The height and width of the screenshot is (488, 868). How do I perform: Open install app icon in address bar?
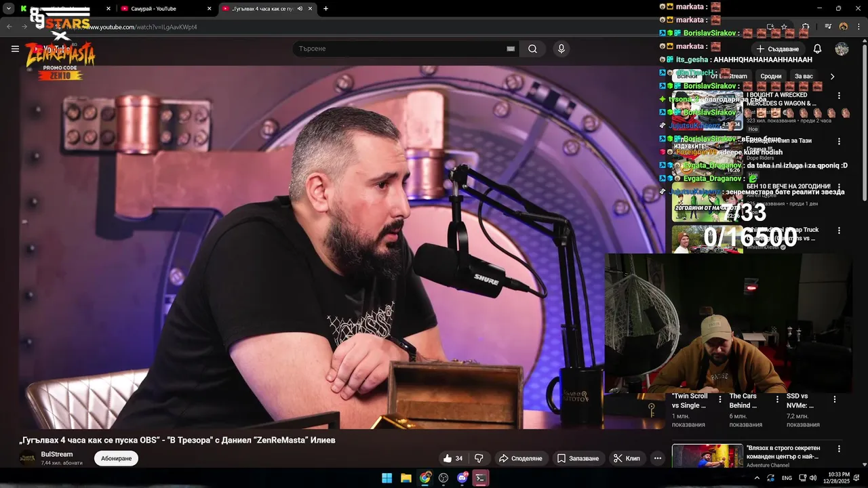(770, 26)
